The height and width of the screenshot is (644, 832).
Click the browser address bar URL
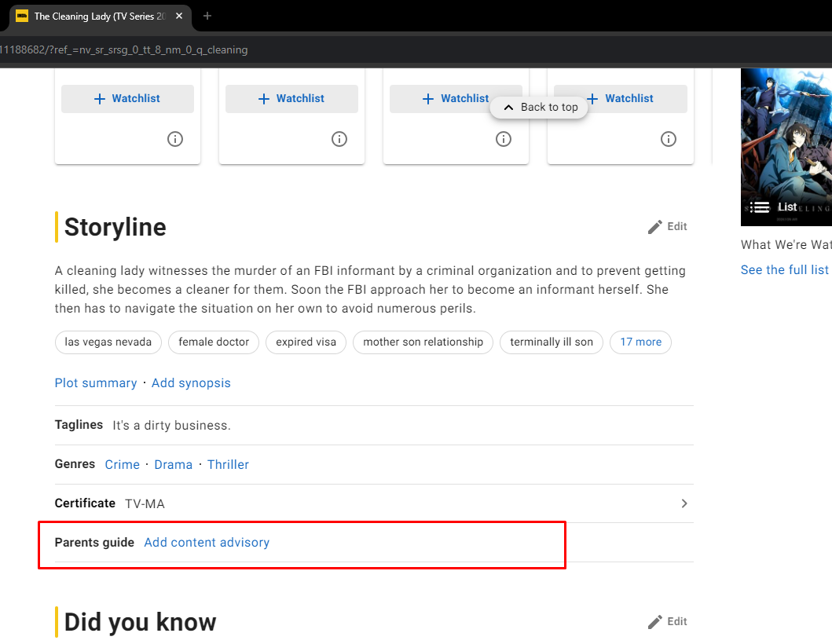click(123, 49)
